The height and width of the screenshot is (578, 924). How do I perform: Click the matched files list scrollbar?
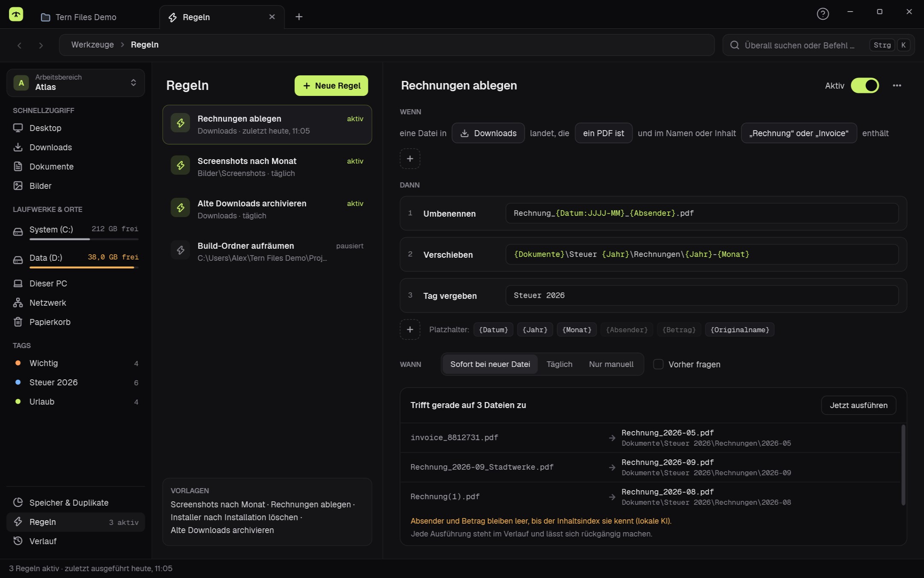pyautogui.click(x=903, y=465)
